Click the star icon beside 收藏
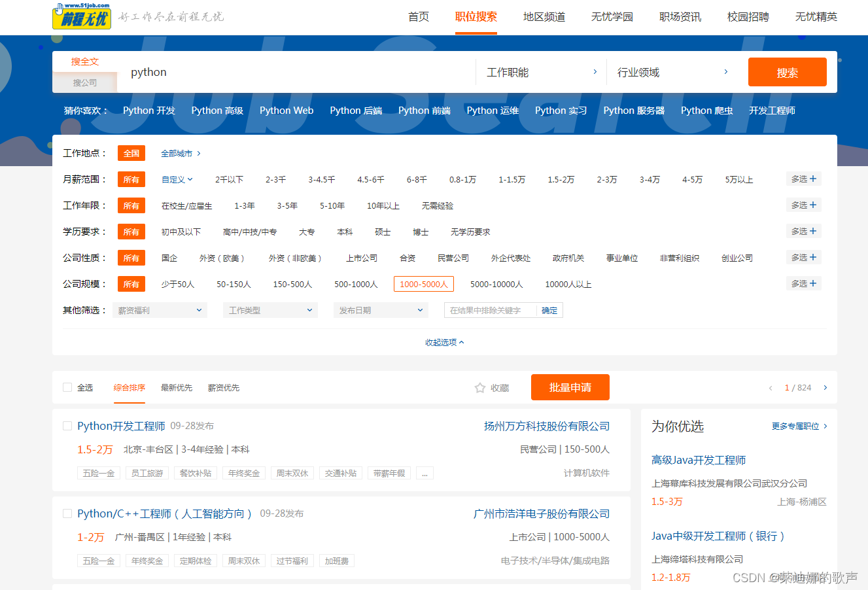Image resolution: width=868 pixels, height=590 pixels. pos(480,388)
